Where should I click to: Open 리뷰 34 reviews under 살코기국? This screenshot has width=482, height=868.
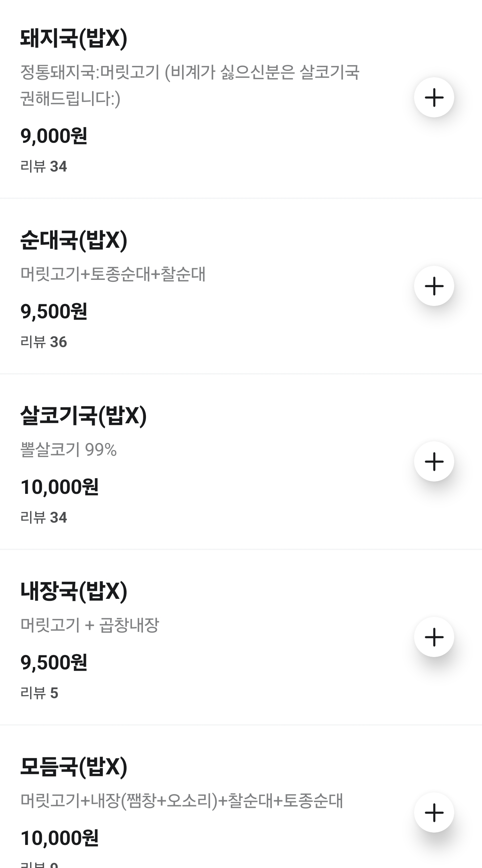tap(44, 518)
